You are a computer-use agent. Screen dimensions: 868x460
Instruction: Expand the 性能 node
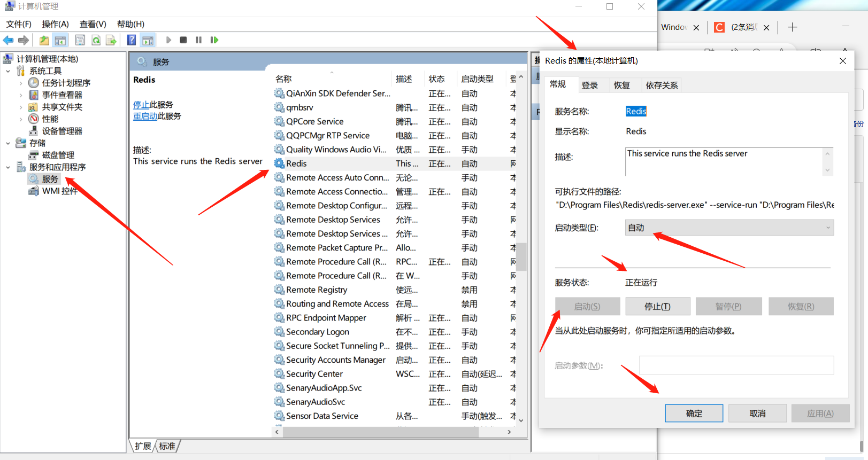21,119
